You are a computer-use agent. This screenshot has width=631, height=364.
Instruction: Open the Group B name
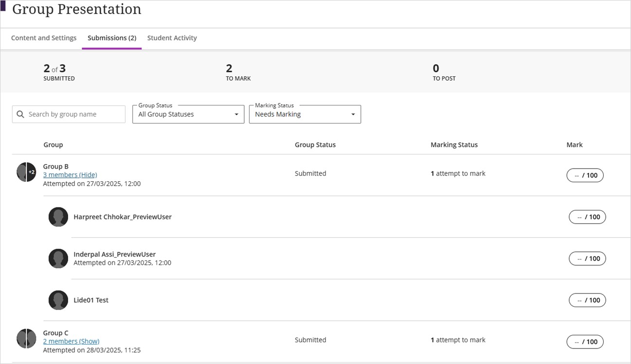click(56, 166)
